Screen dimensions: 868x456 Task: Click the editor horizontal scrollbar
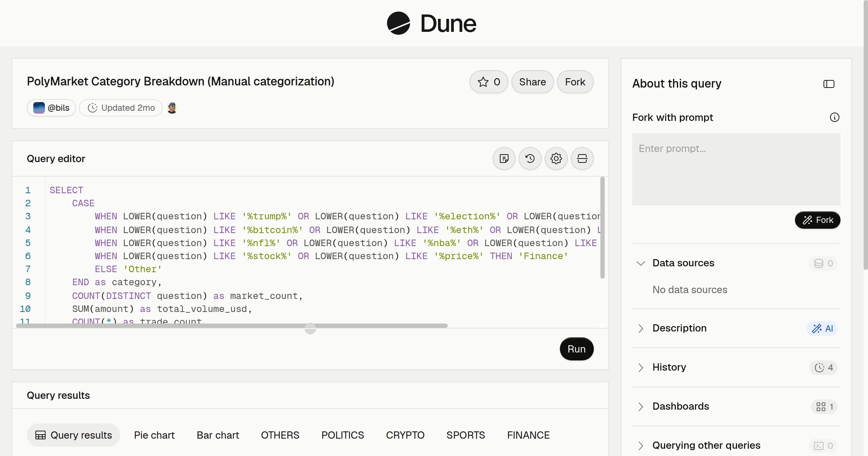pos(232,326)
